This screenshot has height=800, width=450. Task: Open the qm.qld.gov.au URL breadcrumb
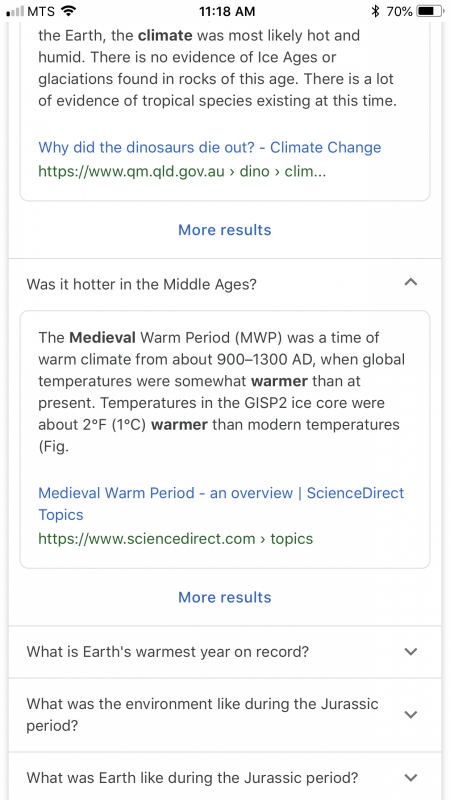tap(182, 171)
